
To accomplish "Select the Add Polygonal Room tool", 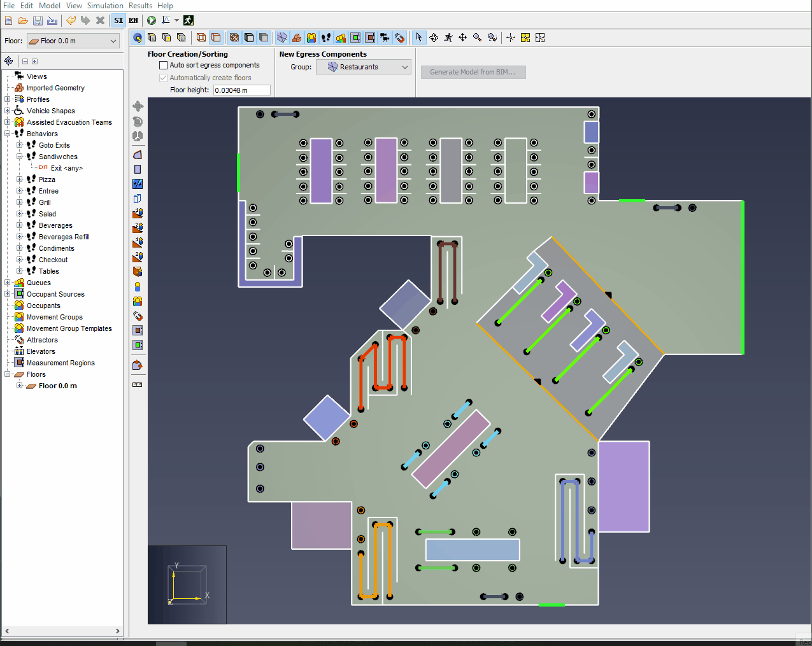I will pyautogui.click(x=138, y=155).
